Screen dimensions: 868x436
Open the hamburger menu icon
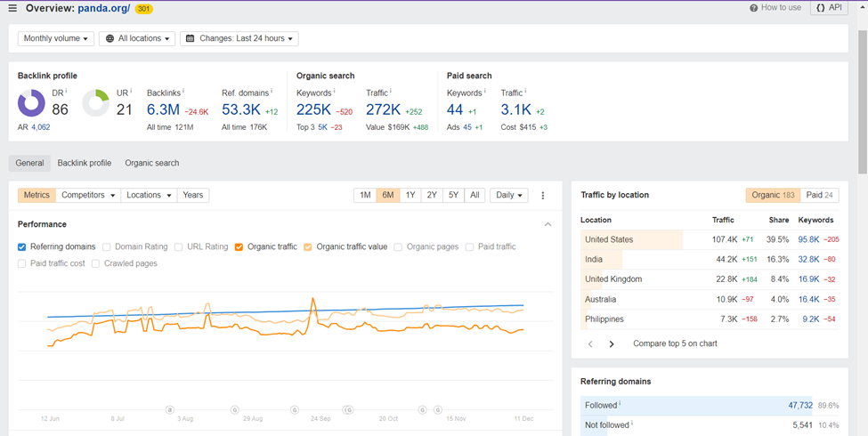pos(12,9)
